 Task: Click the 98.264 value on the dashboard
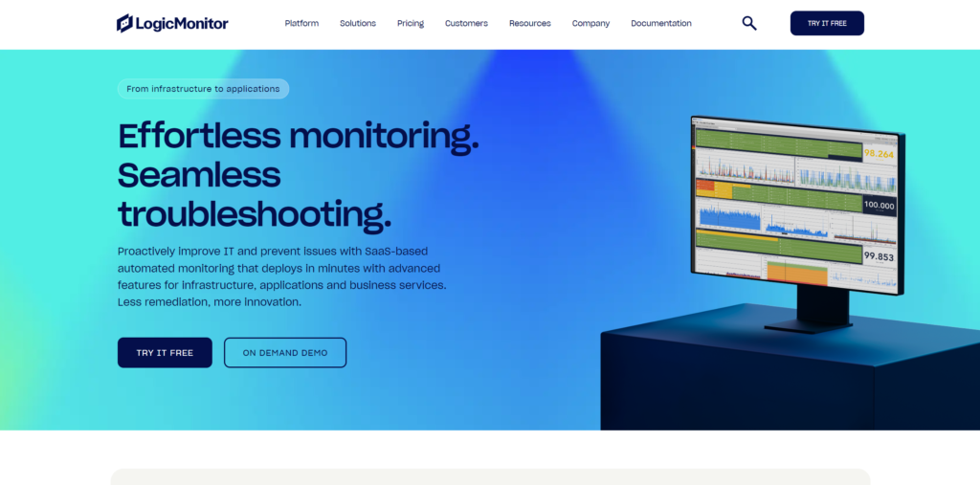pyautogui.click(x=879, y=153)
